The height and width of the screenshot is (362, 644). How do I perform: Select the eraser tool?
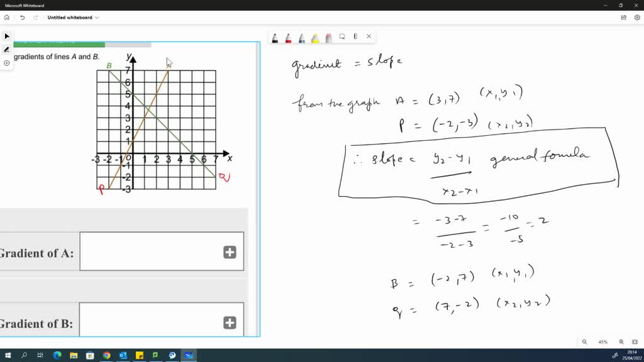tap(328, 38)
